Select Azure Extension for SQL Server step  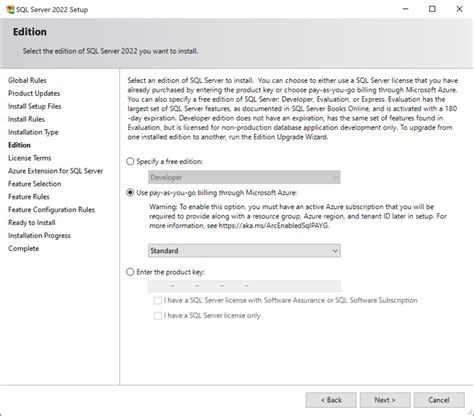click(56, 171)
